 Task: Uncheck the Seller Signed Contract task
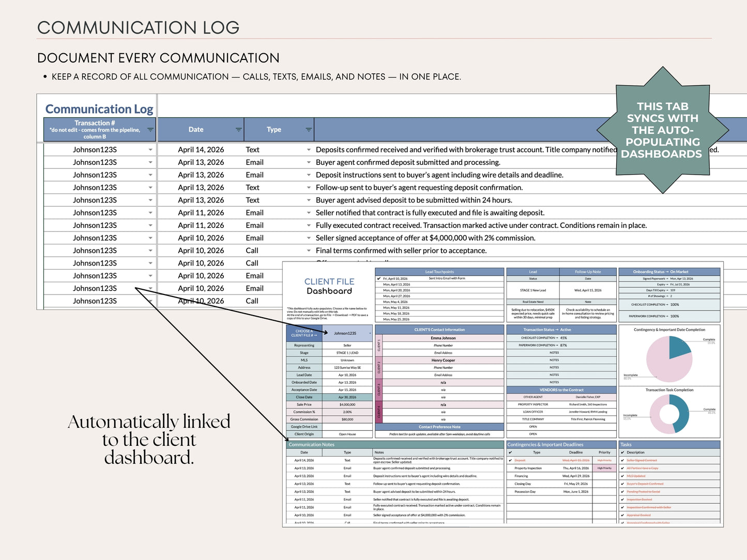click(622, 460)
